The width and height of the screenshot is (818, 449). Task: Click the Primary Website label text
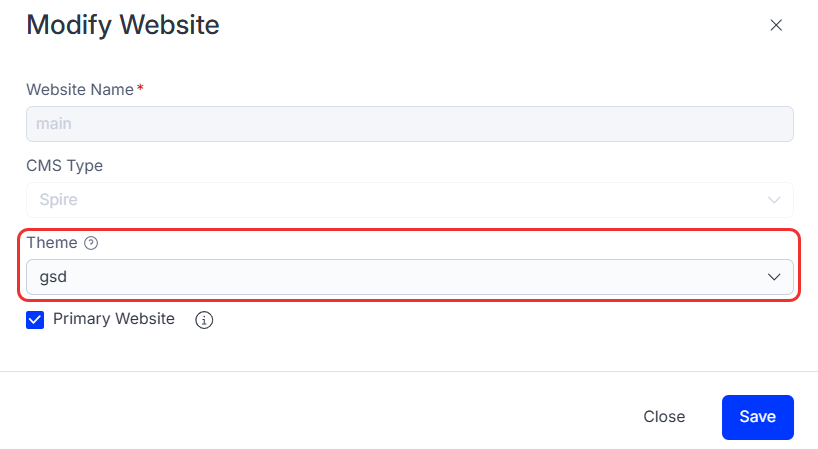pyautogui.click(x=114, y=319)
